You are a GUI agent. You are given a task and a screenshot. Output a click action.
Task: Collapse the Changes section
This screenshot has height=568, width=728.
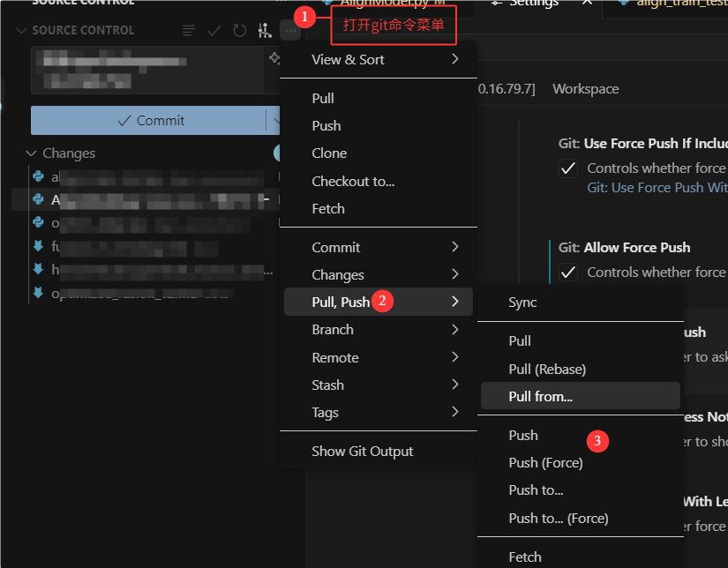point(31,153)
